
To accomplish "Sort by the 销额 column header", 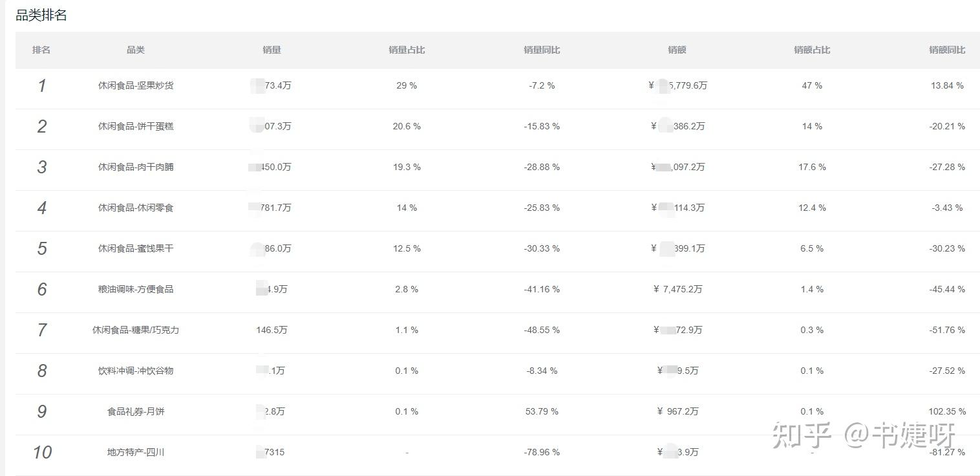I will pyautogui.click(x=677, y=50).
